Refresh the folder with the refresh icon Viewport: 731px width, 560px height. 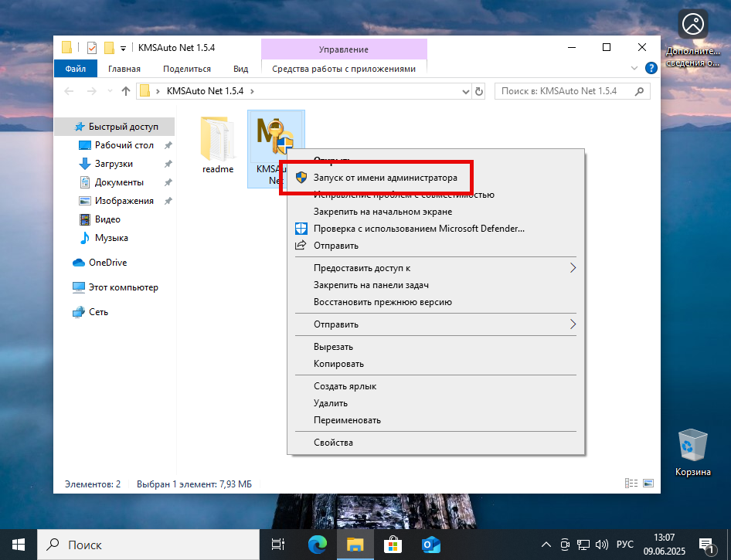(x=480, y=90)
